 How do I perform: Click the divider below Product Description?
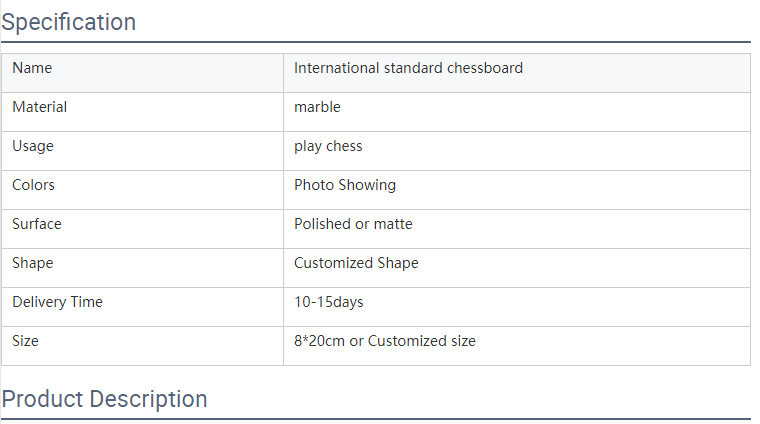tap(376, 419)
